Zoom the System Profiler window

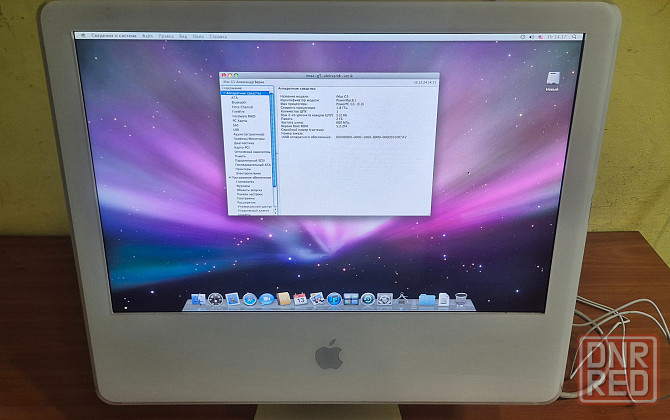(236, 76)
